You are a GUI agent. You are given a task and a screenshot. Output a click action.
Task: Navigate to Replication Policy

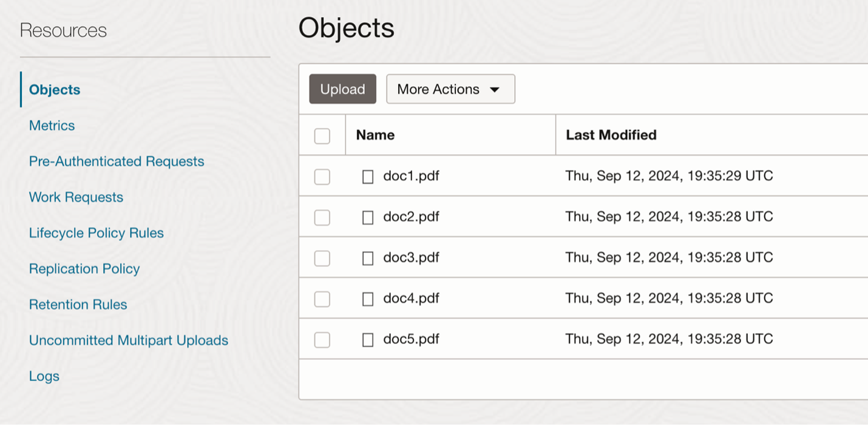coord(84,269)
